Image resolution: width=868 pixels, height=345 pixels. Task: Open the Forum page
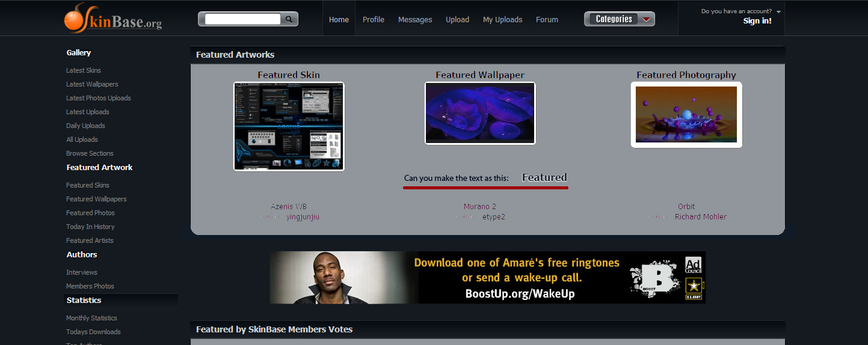(547, 19)
